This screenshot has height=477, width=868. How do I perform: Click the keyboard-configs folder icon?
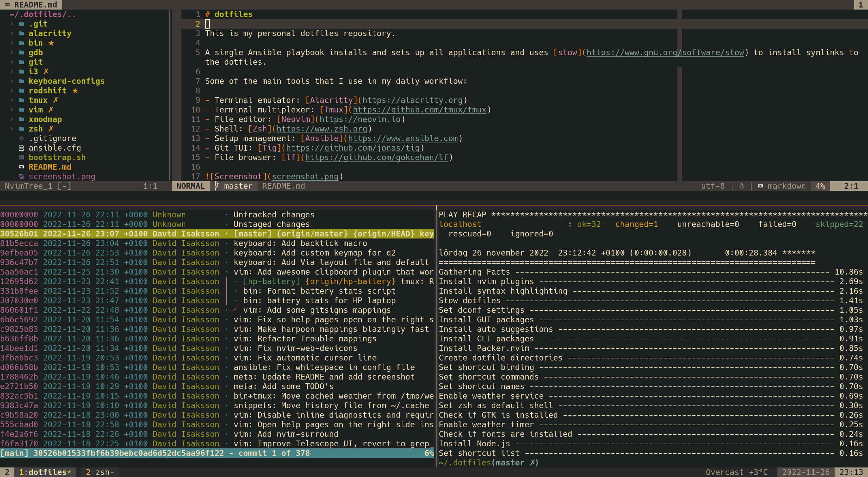pos(21,81)
